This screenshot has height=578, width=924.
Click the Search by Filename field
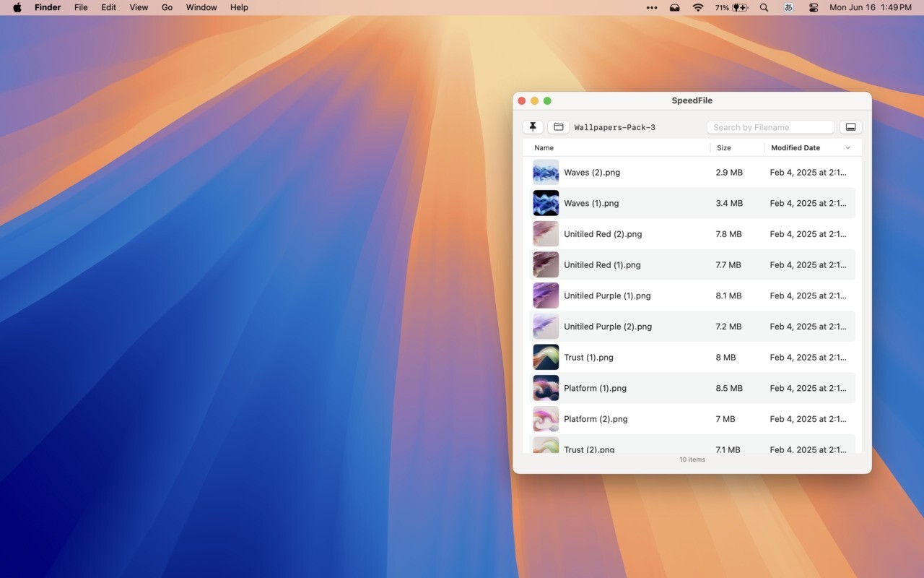(770, 126)
